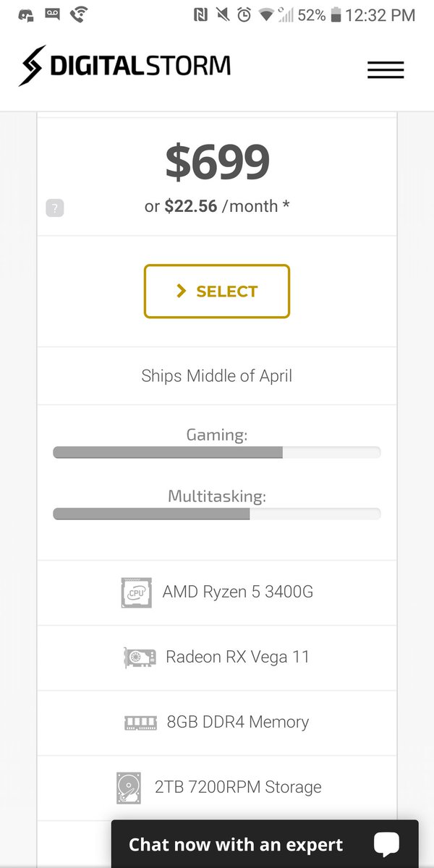
Task: Click the AMD Ryzen 5 3400G text
Action: coord(238,592)
